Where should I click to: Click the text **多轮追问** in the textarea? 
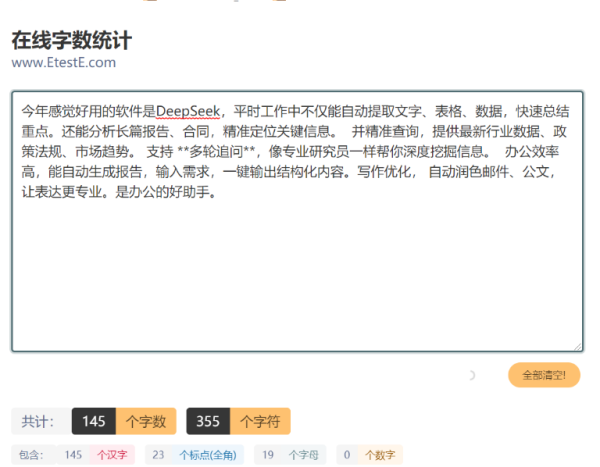click(217, 152)
